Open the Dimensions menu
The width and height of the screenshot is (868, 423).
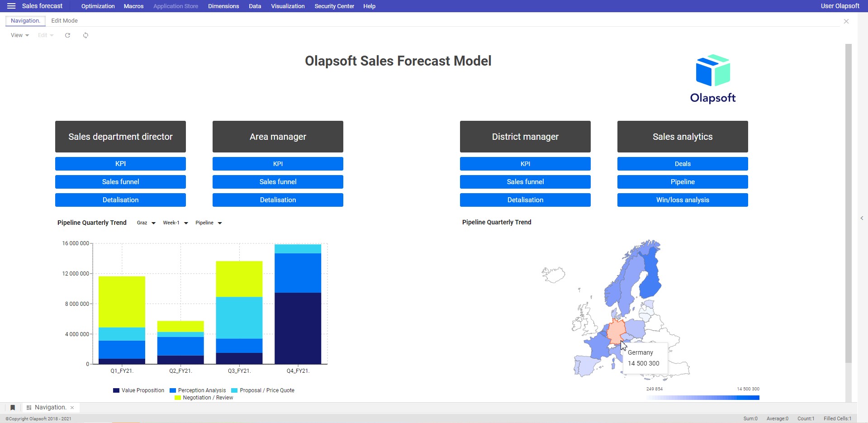[x=223, y=6]
